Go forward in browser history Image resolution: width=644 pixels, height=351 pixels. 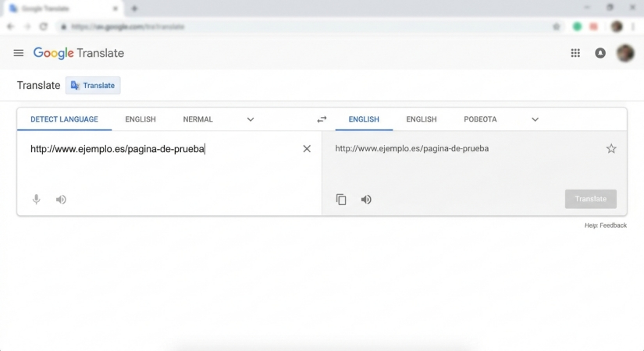27,27
